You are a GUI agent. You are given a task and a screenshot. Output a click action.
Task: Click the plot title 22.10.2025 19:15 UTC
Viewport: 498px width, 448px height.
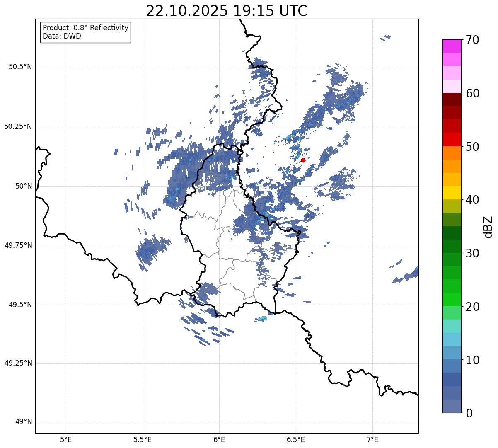[x=227, y=11]
